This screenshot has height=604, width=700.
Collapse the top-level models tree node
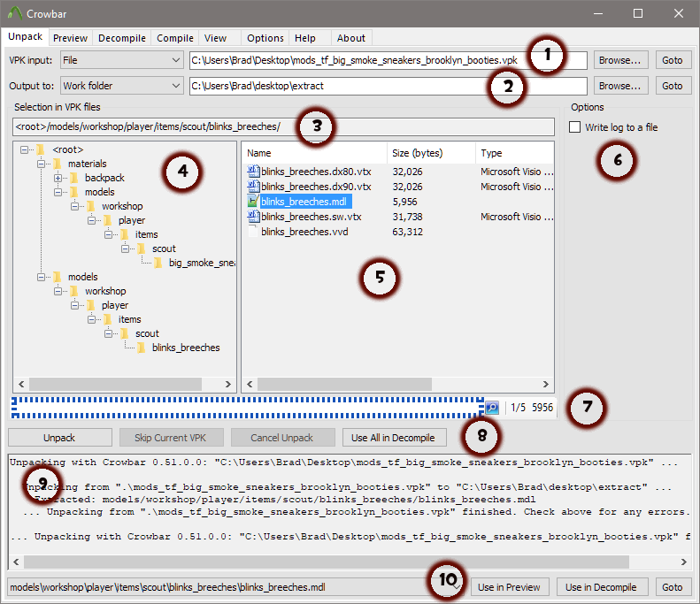41,277
